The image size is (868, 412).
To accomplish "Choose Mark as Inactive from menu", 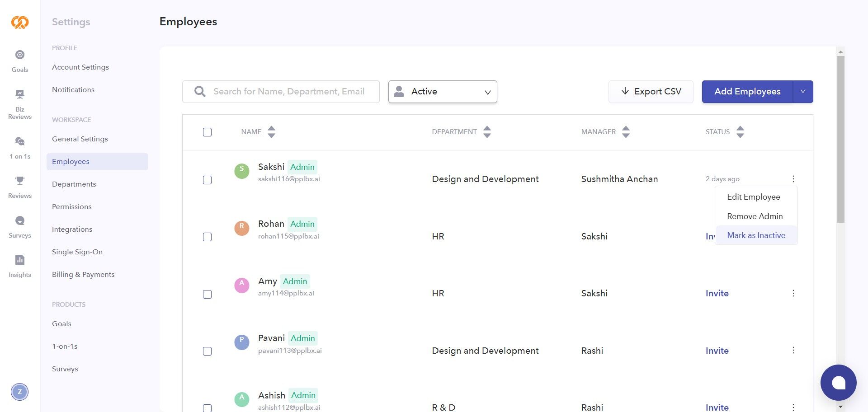I will pyautogui.click(x=756, y=235).
